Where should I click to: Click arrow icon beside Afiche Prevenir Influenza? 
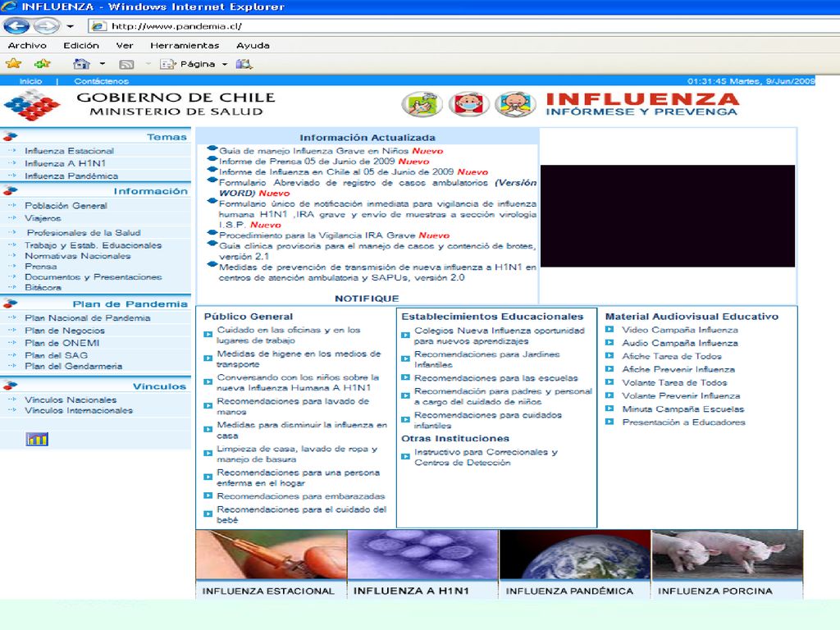coord(609,369)
